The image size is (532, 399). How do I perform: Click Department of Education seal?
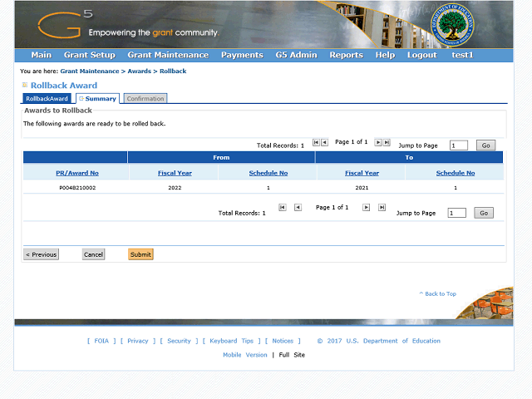[x=452, y=25]
